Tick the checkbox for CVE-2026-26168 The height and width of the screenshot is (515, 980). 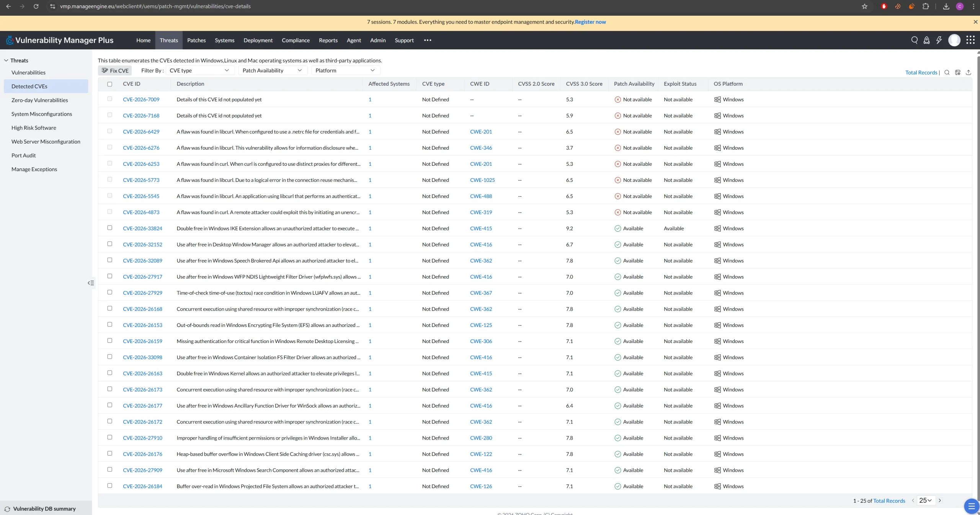tap(110, 308)
